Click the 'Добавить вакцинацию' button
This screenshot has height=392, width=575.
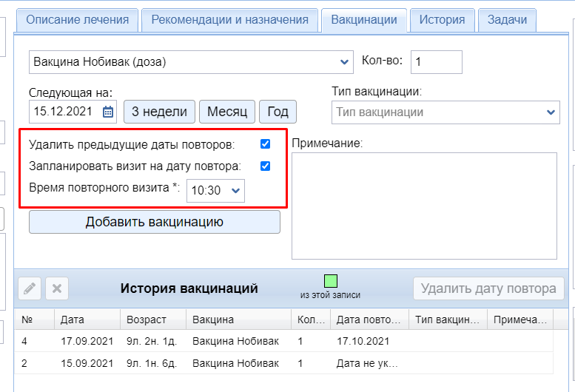(x=155, y=222)
